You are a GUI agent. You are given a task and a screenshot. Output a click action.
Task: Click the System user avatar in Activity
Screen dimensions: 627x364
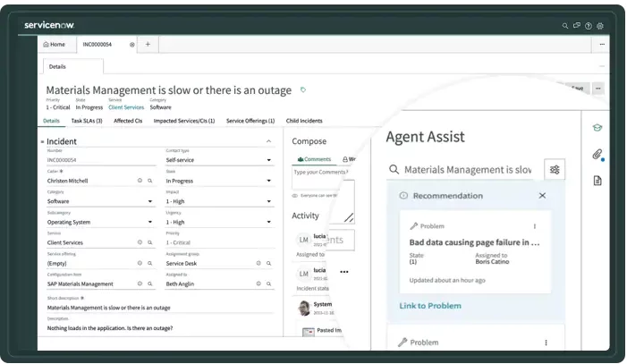point(304,308)
